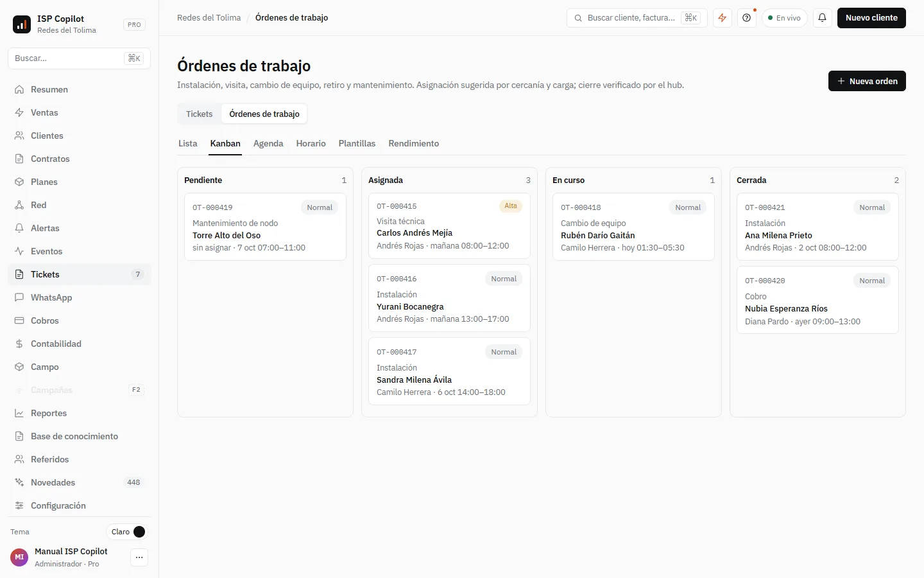Open Configuración sliders icon in sidebar
924x578 pixels.
pos(19,505)
